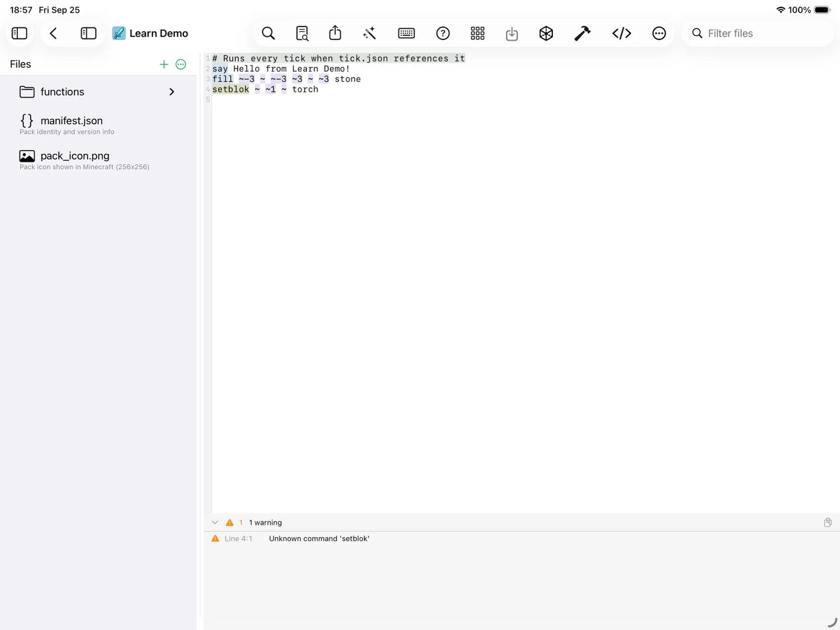This screenshot has width=840, height=630.
Task: Toggle the left sidebar panel icon
Action: coord(19,34)
